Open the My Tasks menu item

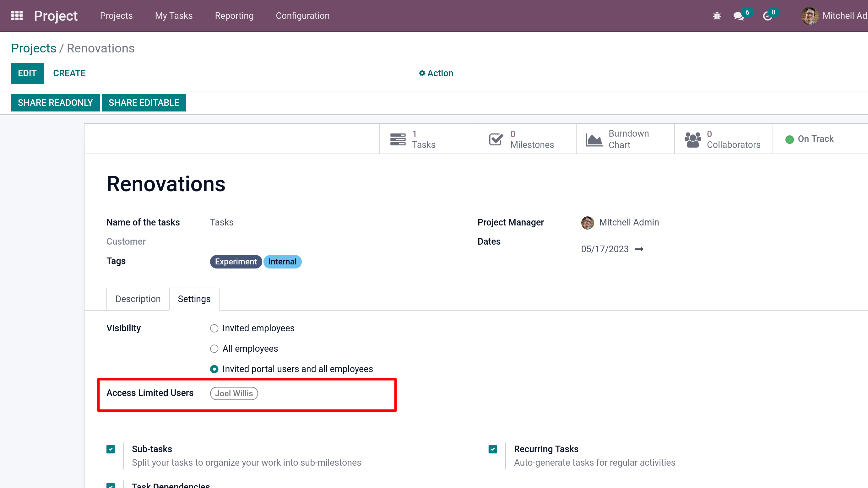[174, 16]
